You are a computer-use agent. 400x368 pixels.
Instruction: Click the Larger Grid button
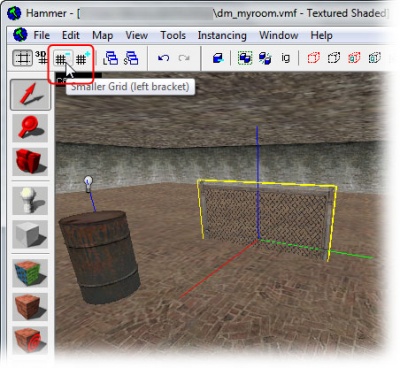click(83, 58)
